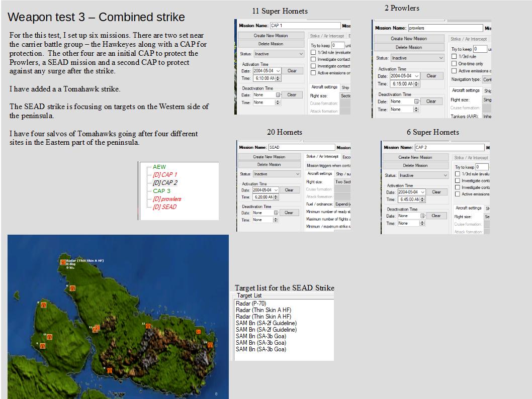The width and height of the screenshot is (532, 399).
Task: Select the Radar (Thin Skin A HF) map unit
Action: [x=63, y=262]
